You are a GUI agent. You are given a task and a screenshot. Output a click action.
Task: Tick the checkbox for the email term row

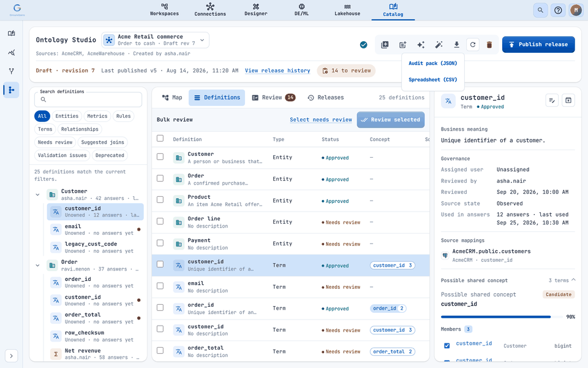[160, 286]
